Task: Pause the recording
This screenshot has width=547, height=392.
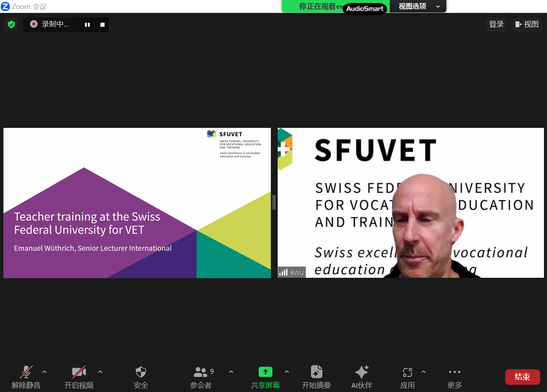Action: click(x=87, y=25)
